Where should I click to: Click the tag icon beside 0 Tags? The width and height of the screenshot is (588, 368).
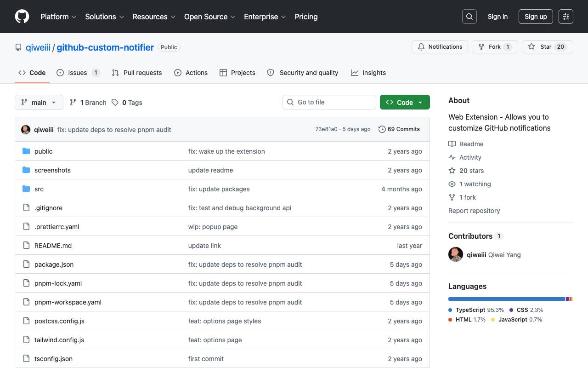pos(115,102)
